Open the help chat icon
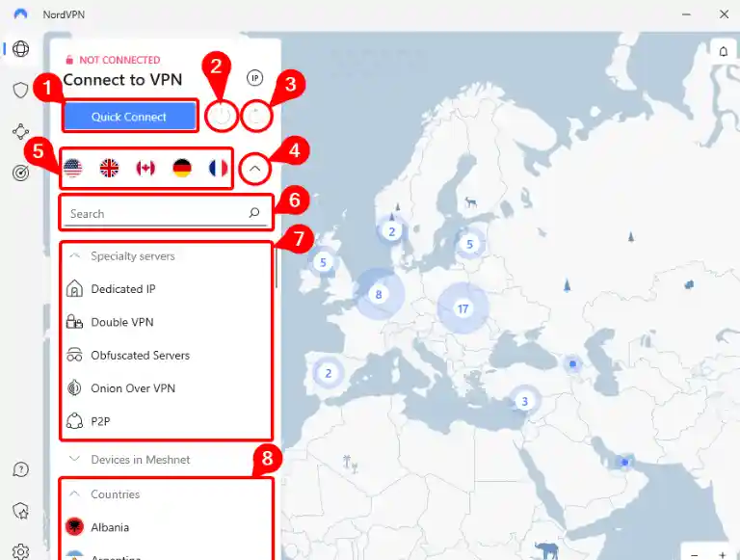740x560 pixels. [x=21, y=469]
